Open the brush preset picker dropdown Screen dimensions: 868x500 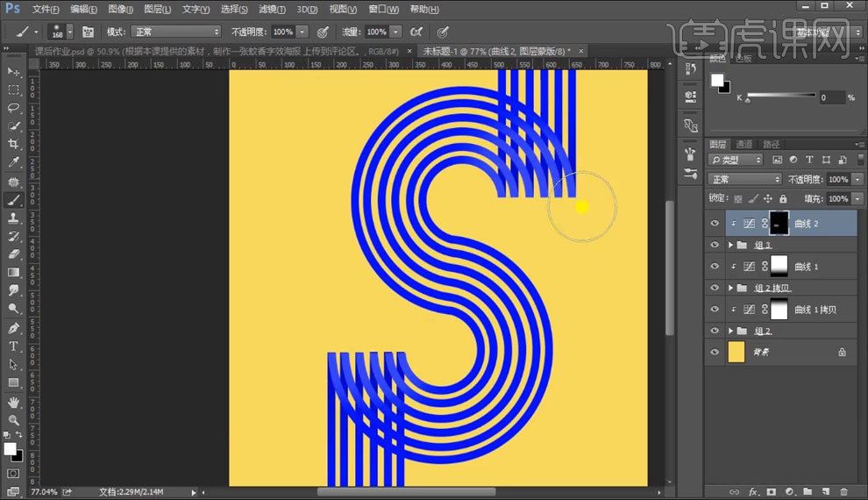[70, 32]
